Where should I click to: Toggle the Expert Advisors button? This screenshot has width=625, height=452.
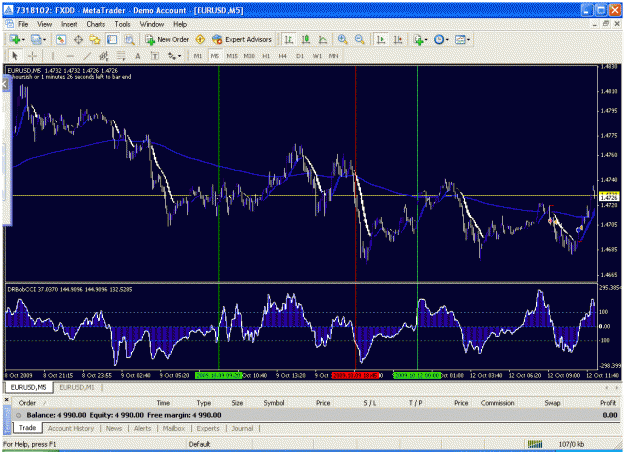242,39
